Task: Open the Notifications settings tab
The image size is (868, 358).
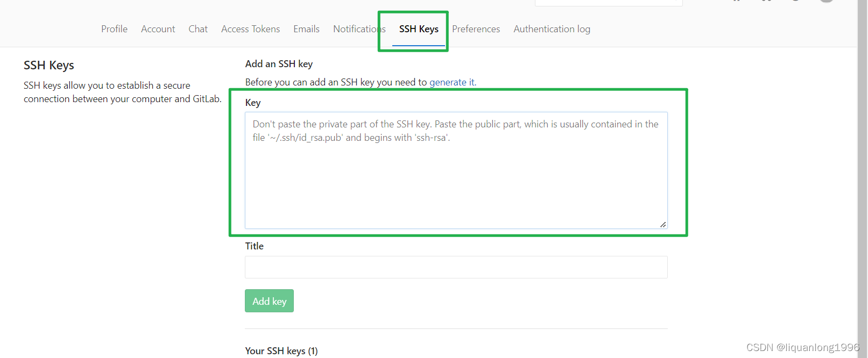Action: click(358, 29)
